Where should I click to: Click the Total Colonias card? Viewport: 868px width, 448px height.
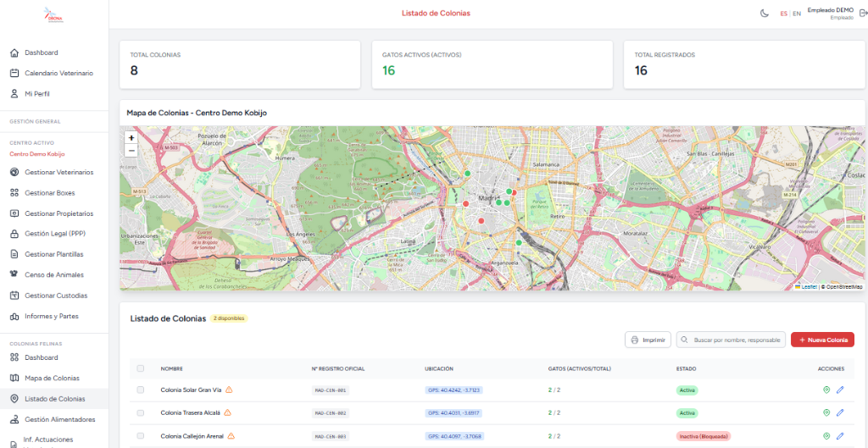[240, 64]
